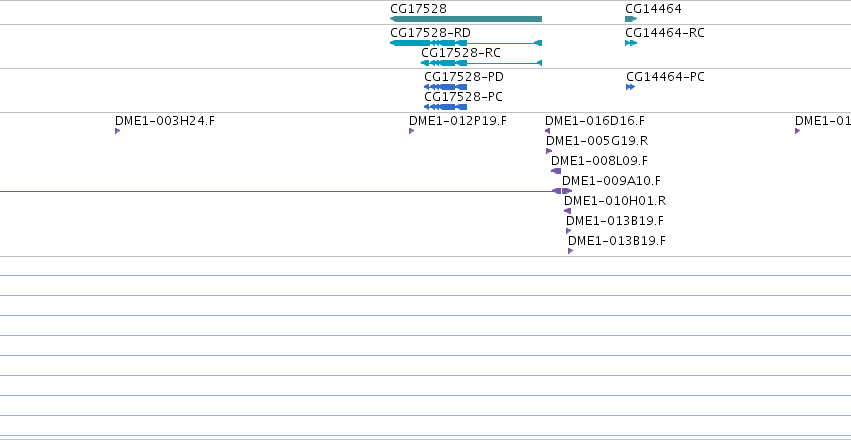Select the DME1-010H01.R feature label
Image resolution: width=851 pixels, height=440 pixels.
(615, 201)
